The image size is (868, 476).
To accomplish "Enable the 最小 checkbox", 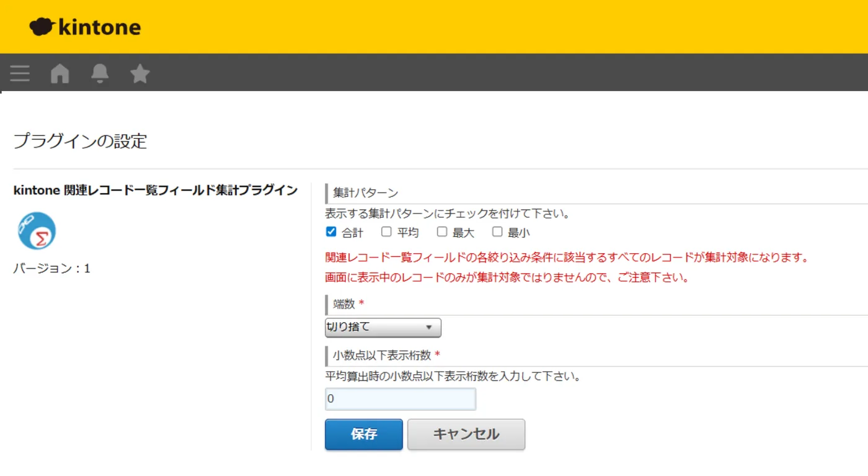I will [x=497, y=232].
